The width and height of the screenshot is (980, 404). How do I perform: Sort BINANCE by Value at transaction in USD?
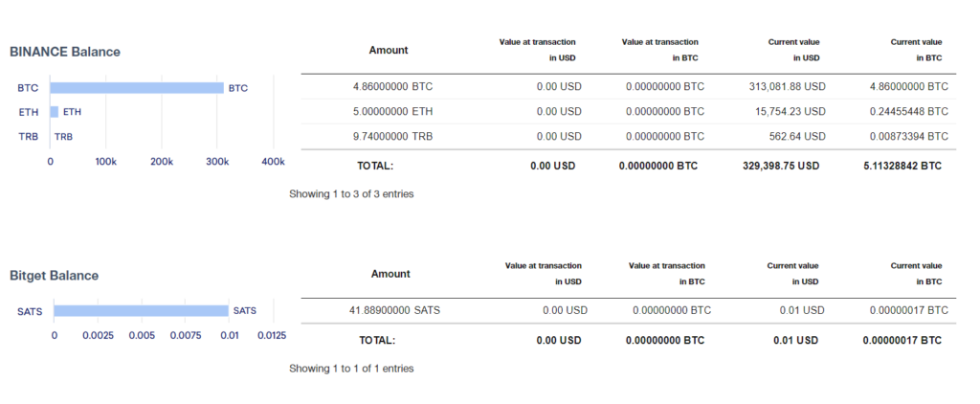(538, 50)
